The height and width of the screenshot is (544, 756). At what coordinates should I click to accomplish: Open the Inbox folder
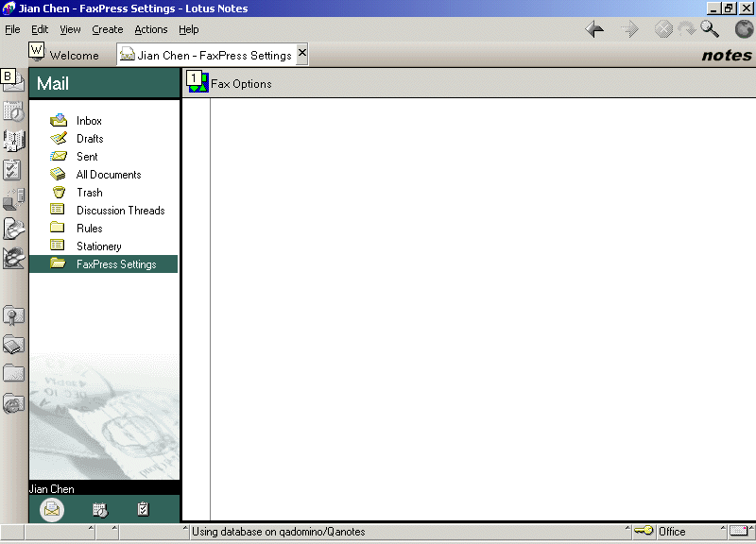[x=89, y=121]
